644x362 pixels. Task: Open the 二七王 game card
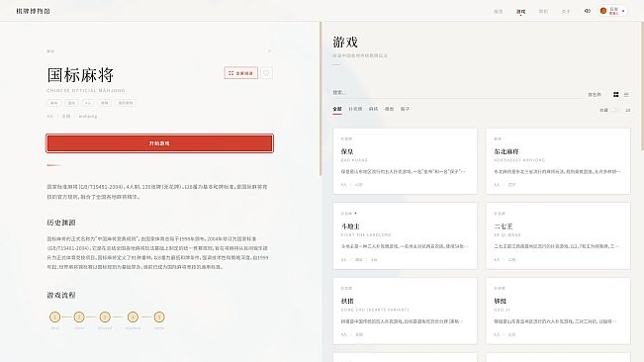[x=558, y=236]
